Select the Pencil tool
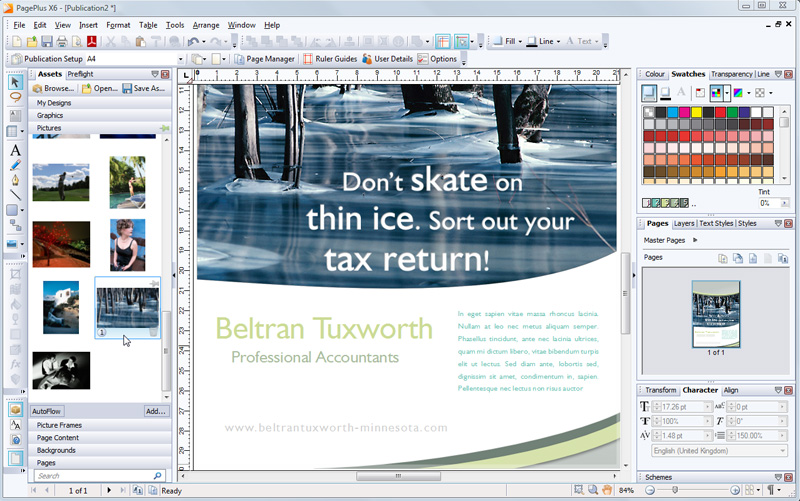 pyautogui.click(x=15, y=165)
